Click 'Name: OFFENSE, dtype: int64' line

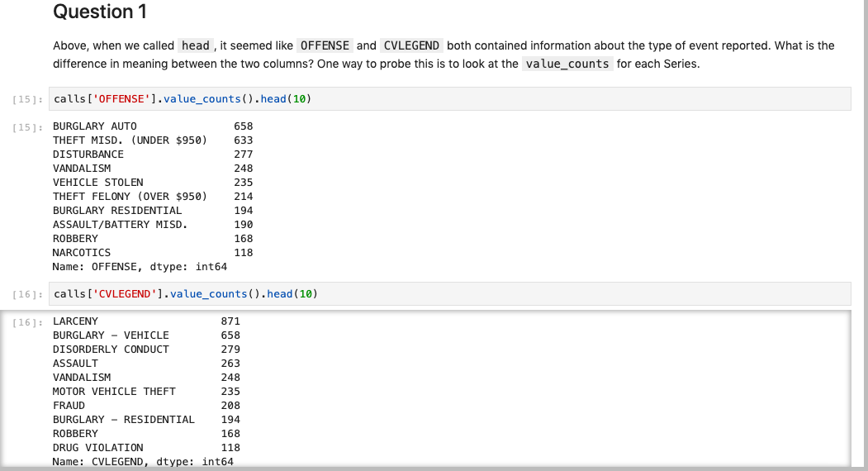click(x=140, y=267)
